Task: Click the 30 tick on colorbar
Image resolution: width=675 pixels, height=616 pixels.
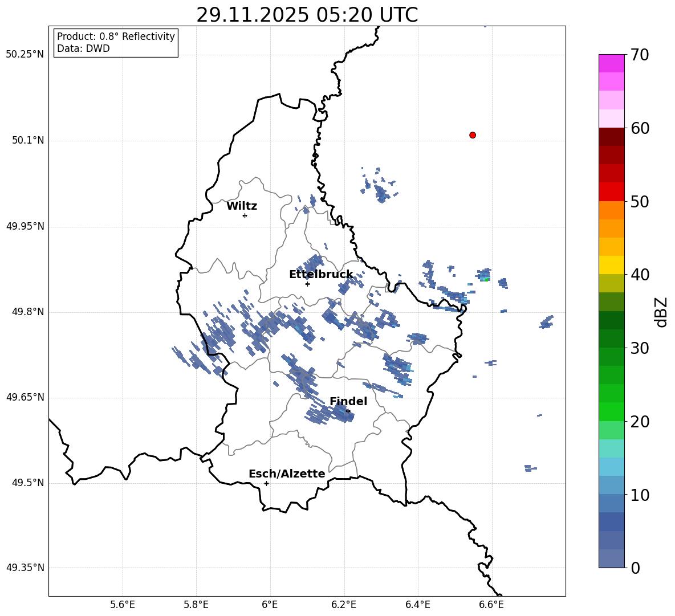Action: [x=640, y=348]
